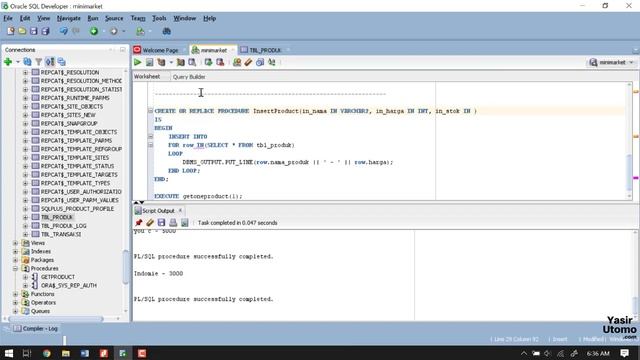Open the Tools menu

coord(159,18)
